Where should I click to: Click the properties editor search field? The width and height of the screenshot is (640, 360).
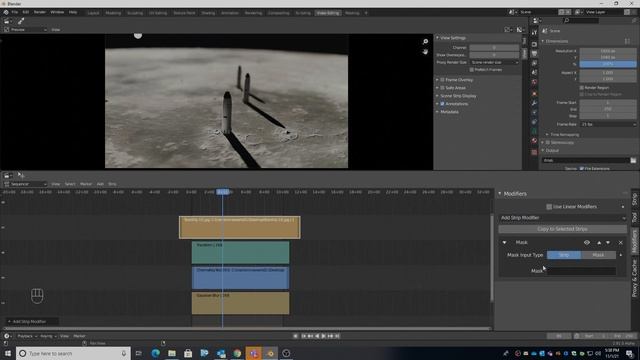(x=581, y=20)
